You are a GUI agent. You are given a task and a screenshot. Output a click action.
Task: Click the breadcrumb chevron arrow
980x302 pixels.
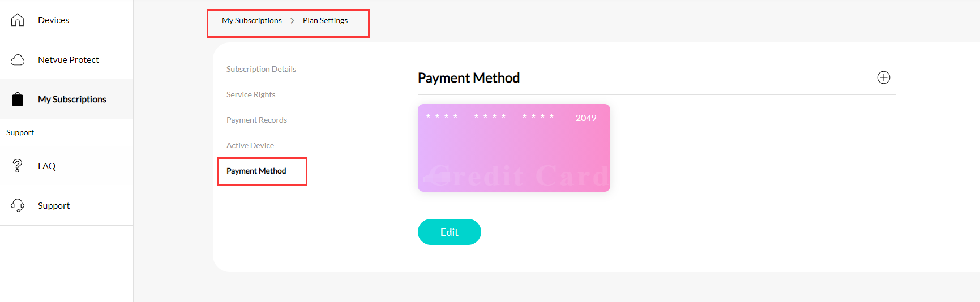pyautogui.click(x=292, y=20)
